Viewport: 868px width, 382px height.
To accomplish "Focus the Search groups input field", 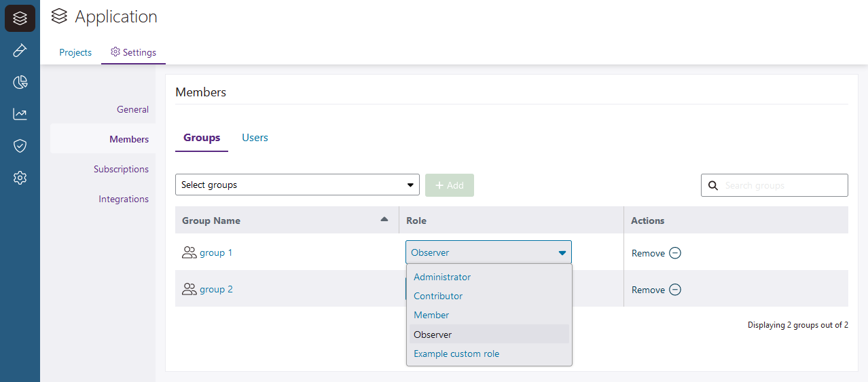I will click(x=781, y=185).
